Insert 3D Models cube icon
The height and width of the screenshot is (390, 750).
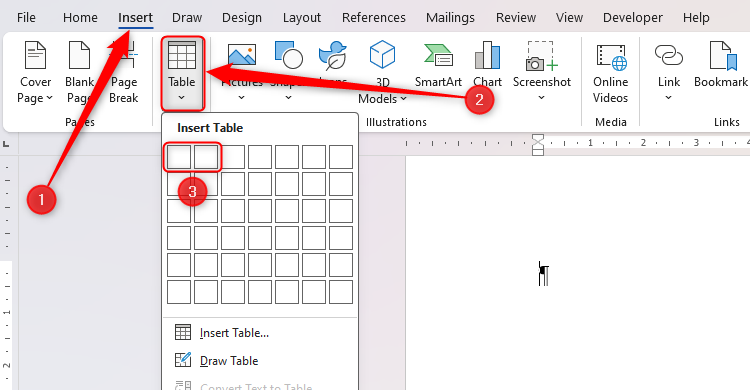[383, 55]
